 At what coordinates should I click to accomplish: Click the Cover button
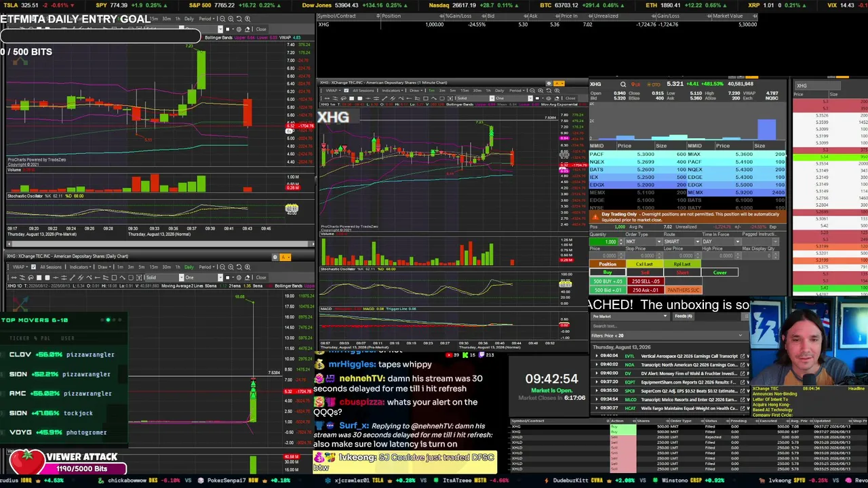pyautogui.click(x=719, y=272)
